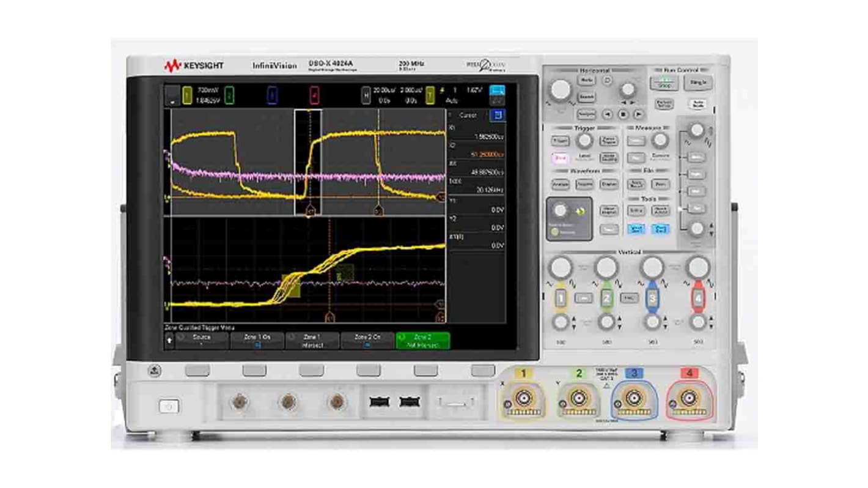This screenshot has width=868, height=488.
Task: Tap the yellow channel 1 status icon onscreen
Action: 186,94
